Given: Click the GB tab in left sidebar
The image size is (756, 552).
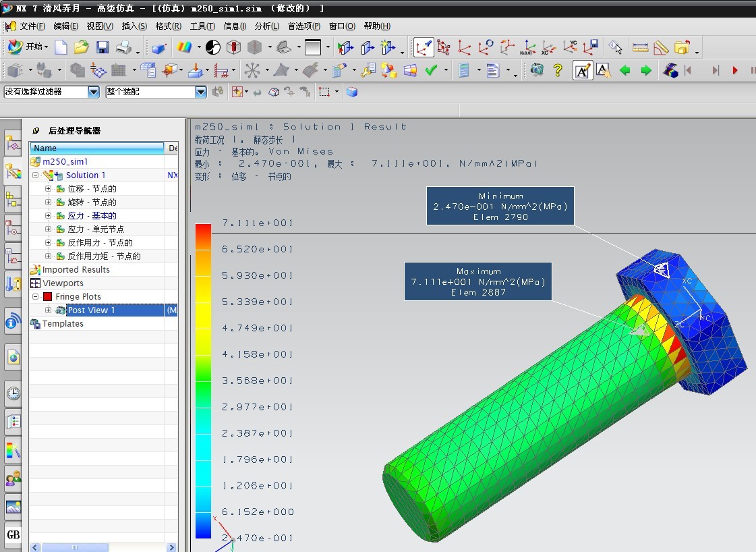Looking at the screenshot, I should tap(13, 534).
